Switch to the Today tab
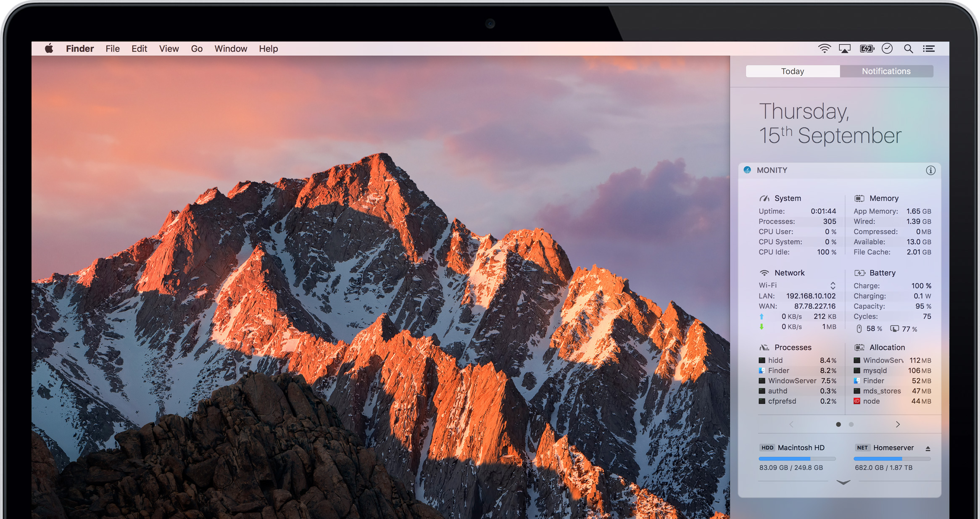 793,71
